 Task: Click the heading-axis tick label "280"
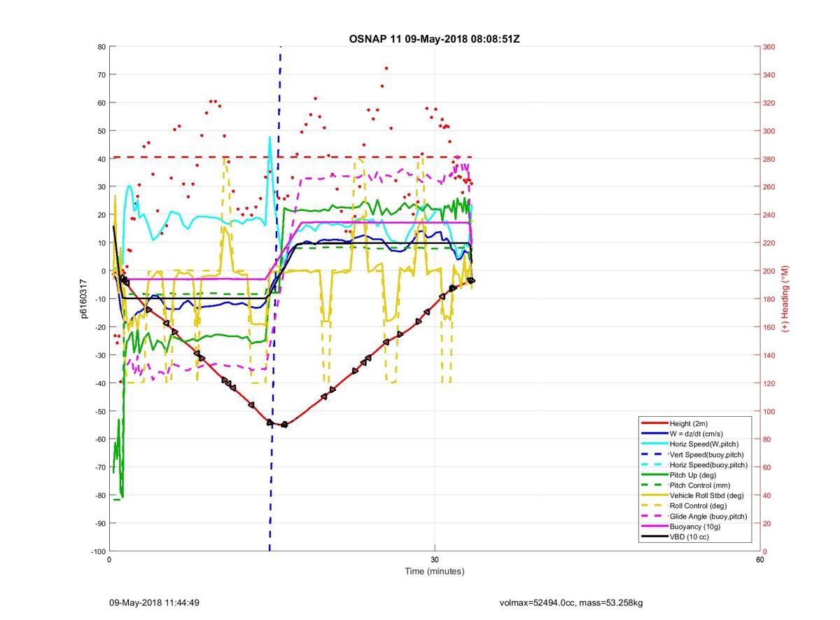tap(770, 159)
